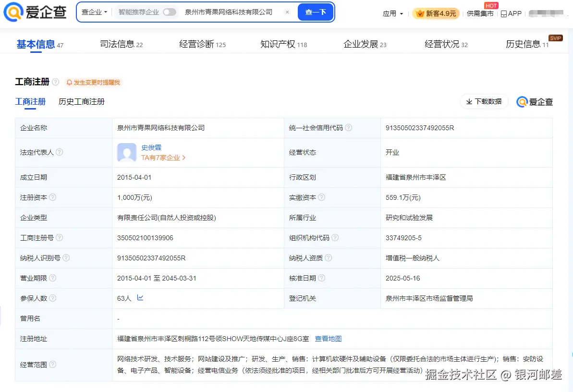The height and width of the screenshot is (392, 573).
Task: Switch to the 历史信息 tab
Action: 527,44
